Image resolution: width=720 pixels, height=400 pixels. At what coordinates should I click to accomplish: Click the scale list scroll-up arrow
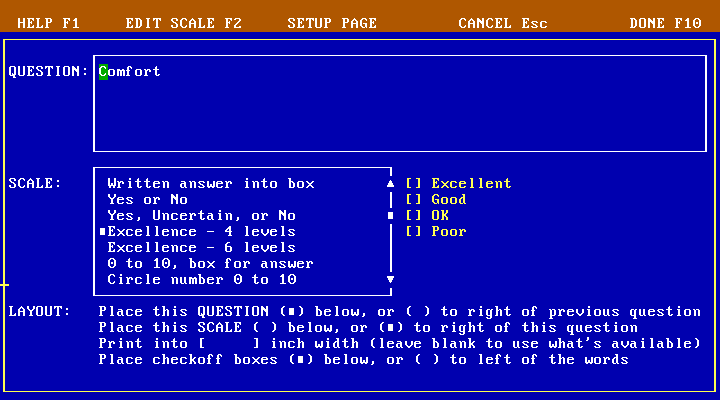[390, 184]
